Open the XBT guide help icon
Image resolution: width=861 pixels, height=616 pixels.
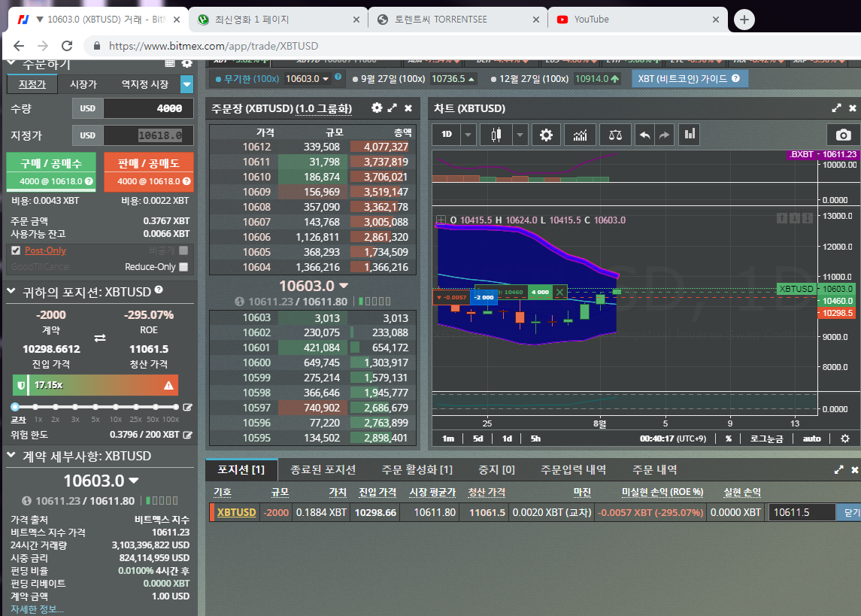pyautogui.click(x=736, y=78)
